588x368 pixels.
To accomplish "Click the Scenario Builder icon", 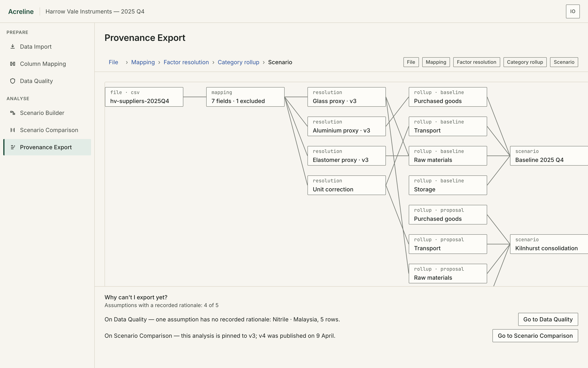I will (13, 113).
